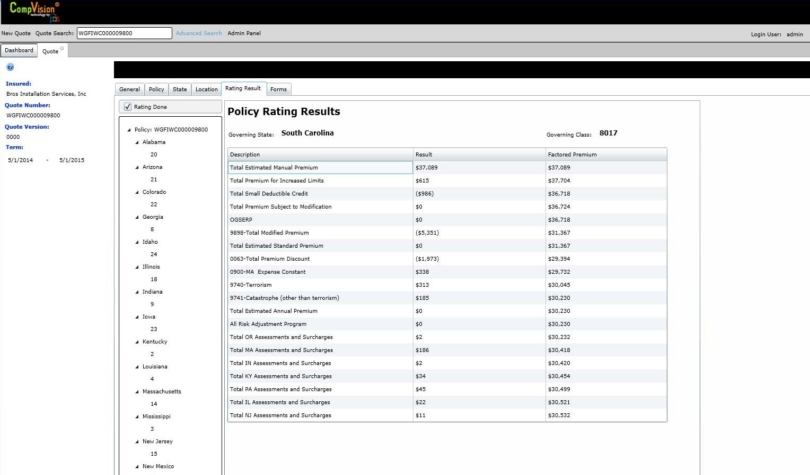This screenshot has height=475, width=810.
Task: Select the 9741-Catastrophe (other than terrorism) row
Action: [x=447, y=298]
